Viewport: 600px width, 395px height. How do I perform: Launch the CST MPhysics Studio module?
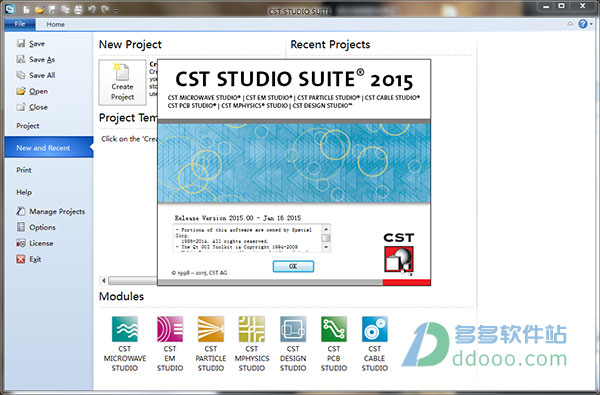252,344
